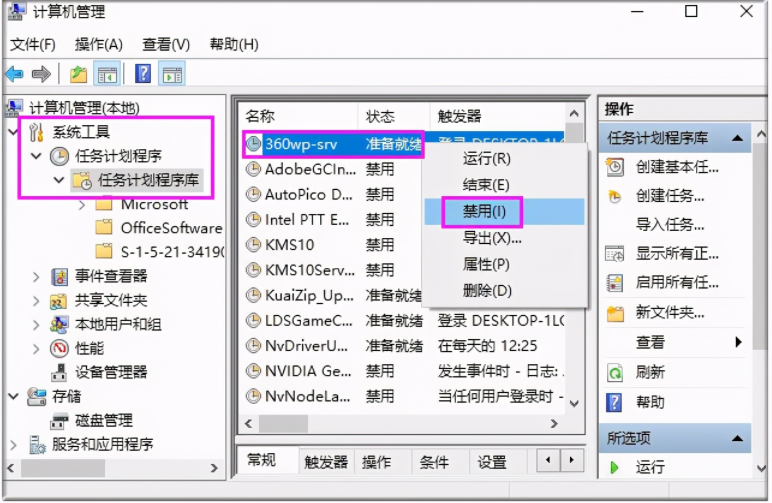The image size is (772, 503).
Task: Click the 状态 column header
Action: click(380, 116)
